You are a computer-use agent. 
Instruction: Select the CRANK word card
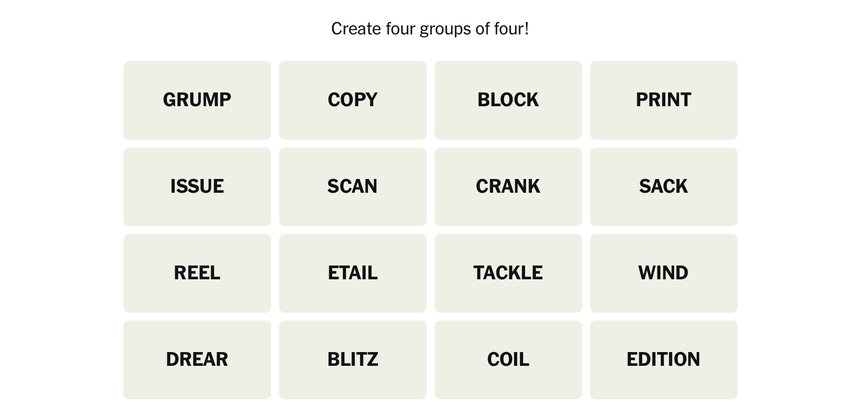coord(508,187)
